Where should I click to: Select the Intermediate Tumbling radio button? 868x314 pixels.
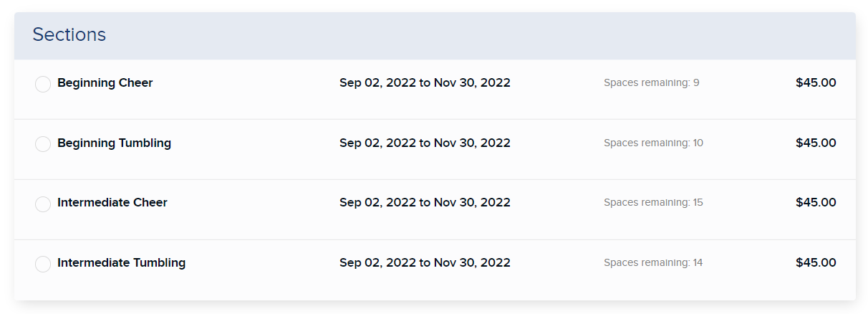[43, 264]
